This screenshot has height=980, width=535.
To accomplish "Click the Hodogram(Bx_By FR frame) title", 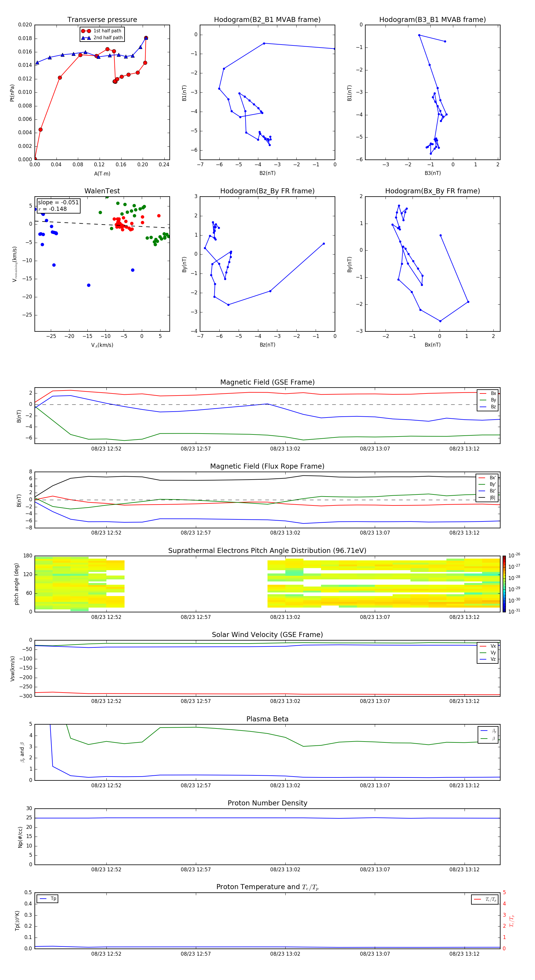I will point(432,191).
